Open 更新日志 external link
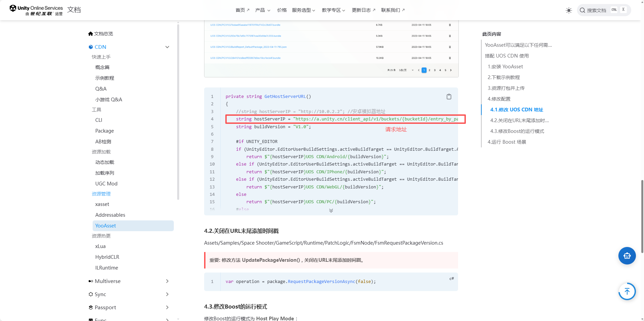This screenshot has width=644, height=321. coord(363,10)
